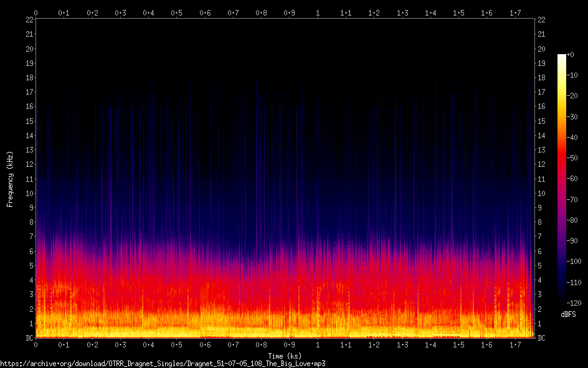Select the 1.2 marker on the top time axis
588x368 pixels.
pyautogui.click(x=374, y=12)
